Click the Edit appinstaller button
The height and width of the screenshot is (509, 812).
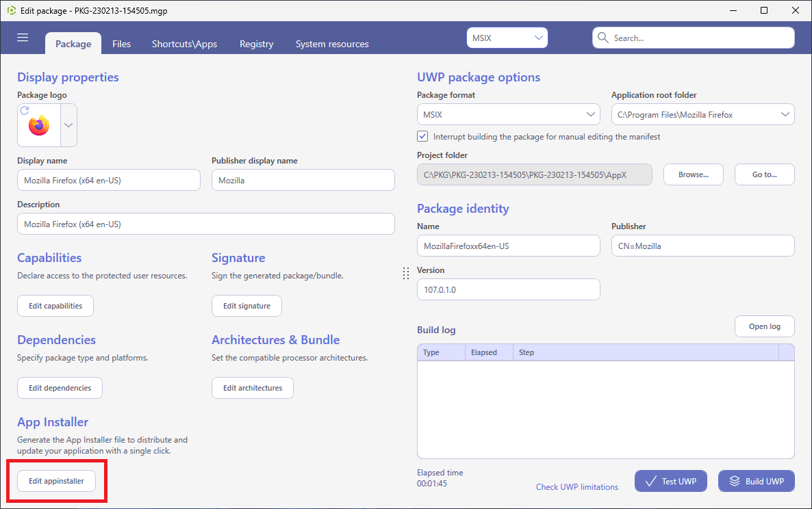coord(56,481)
